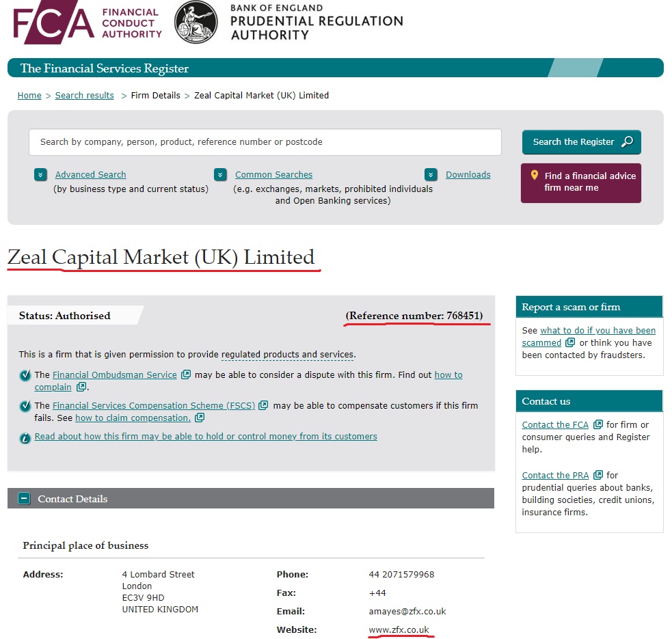Screen dimensions: 672x639
Task: Click the Zeal Capital Market (UK) Limited heading
Action: [x=161, y=257]
